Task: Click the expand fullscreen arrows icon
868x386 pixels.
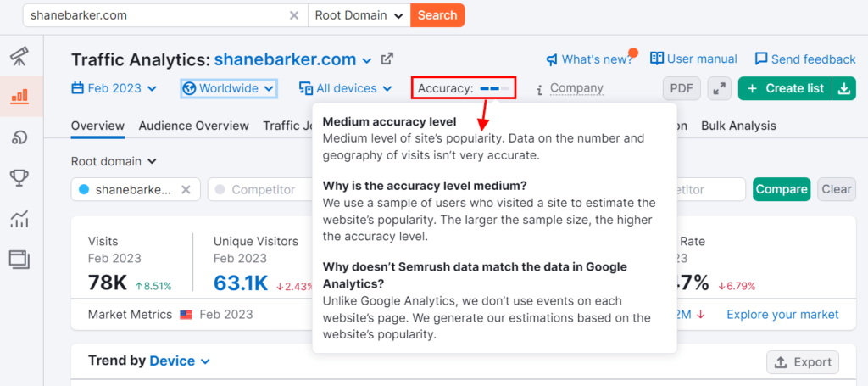Action: pos(719,88)
